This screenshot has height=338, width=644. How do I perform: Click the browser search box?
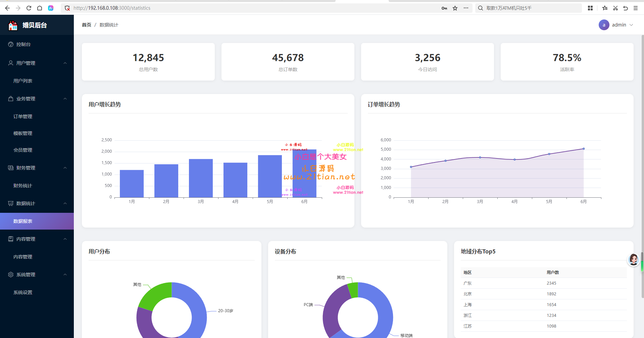(x=529, y=8)
